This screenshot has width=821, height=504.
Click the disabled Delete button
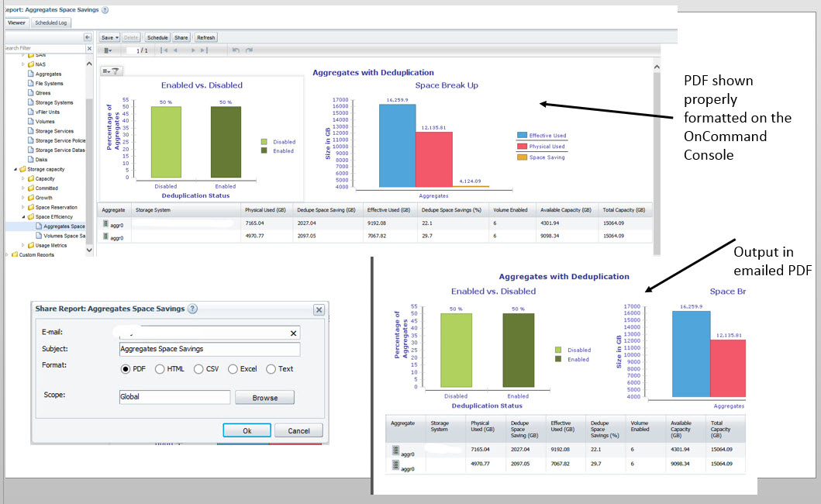point(131,38)
